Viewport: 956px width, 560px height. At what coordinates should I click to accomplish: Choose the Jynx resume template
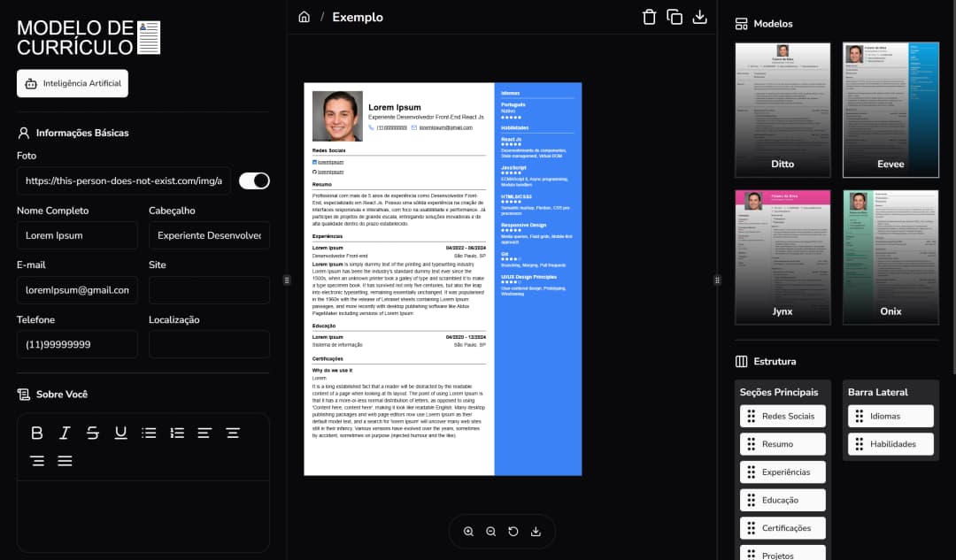click(x=783, y=257)
